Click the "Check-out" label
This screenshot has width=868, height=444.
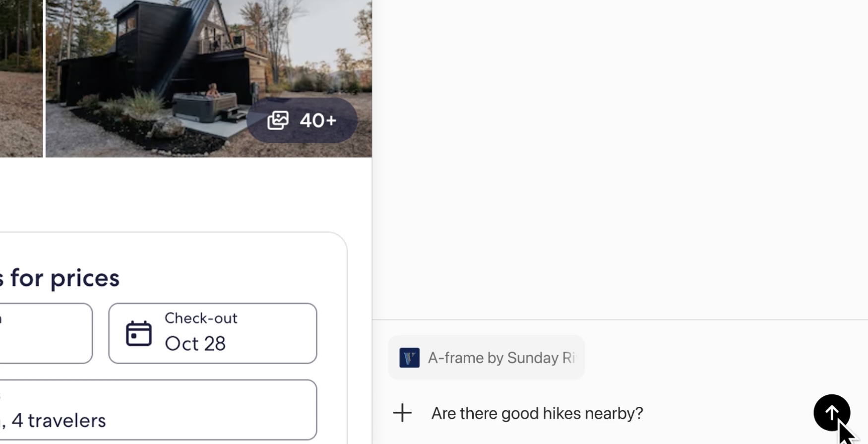tap(201, 318)
